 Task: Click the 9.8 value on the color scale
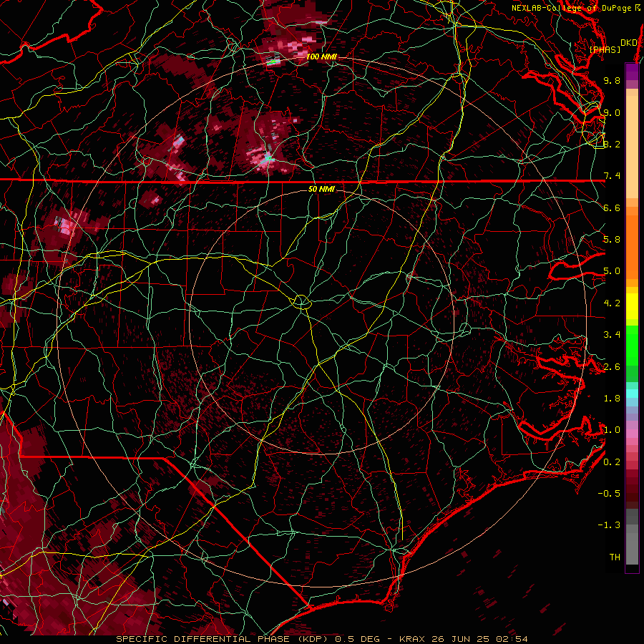coord(612,80)
